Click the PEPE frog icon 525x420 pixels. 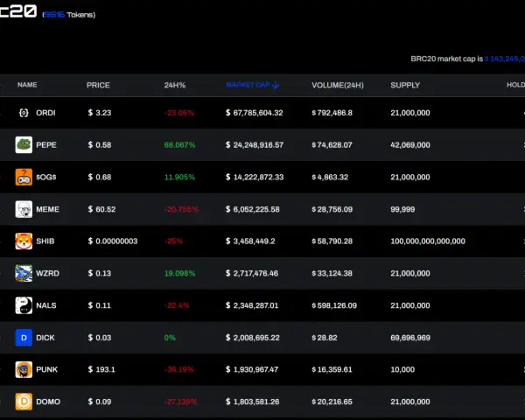pyautogui.click(x=24, y=144)
